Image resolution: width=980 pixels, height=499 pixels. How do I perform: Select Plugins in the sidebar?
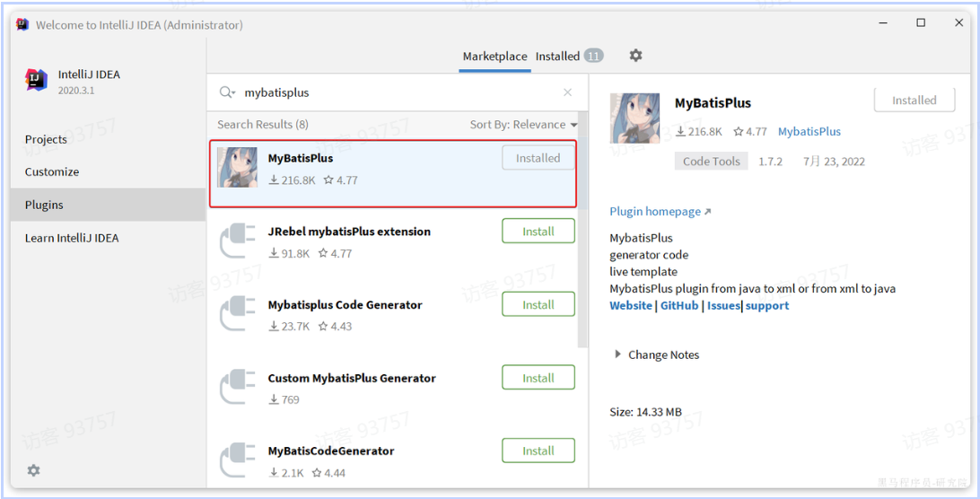point(108,206)
